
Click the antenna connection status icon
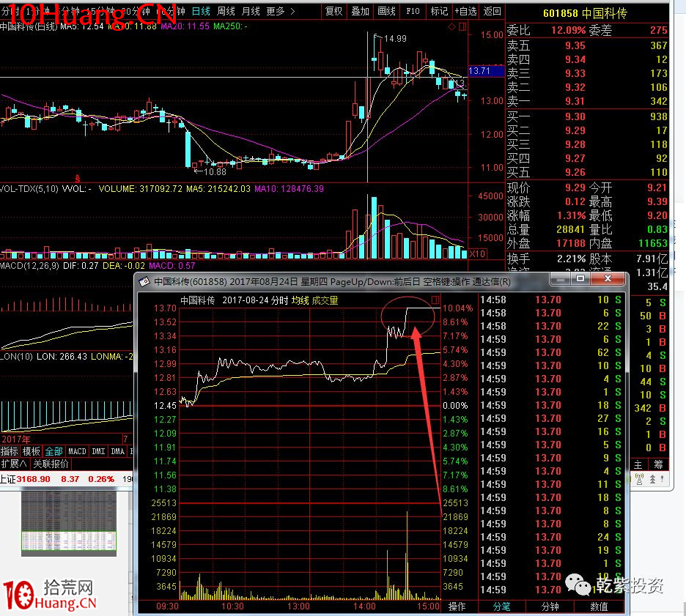[639, 479]
